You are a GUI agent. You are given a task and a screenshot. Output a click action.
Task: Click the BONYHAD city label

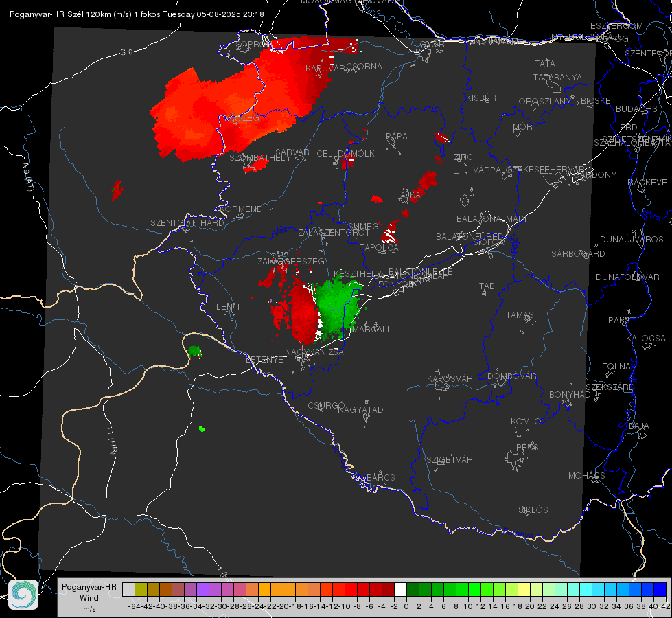(570, 394)
